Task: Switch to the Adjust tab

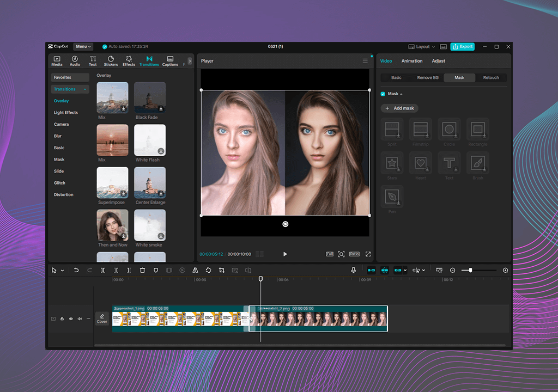Action: point(439,61)
